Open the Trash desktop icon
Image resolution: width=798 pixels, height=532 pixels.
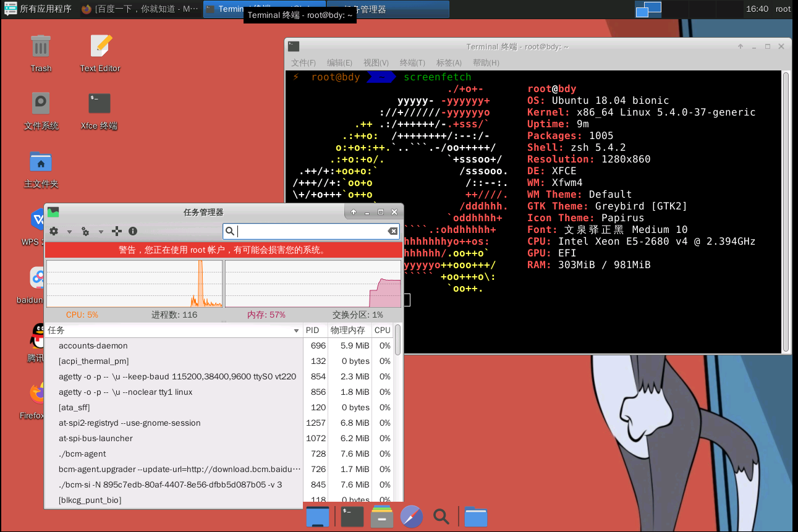pyautogui.click(x=41, y=53)
